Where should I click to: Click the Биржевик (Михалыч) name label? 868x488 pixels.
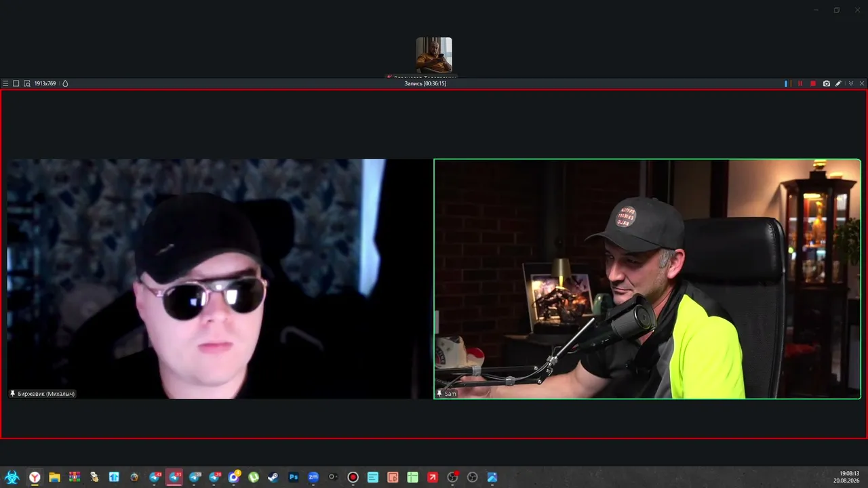click(42, 394)
